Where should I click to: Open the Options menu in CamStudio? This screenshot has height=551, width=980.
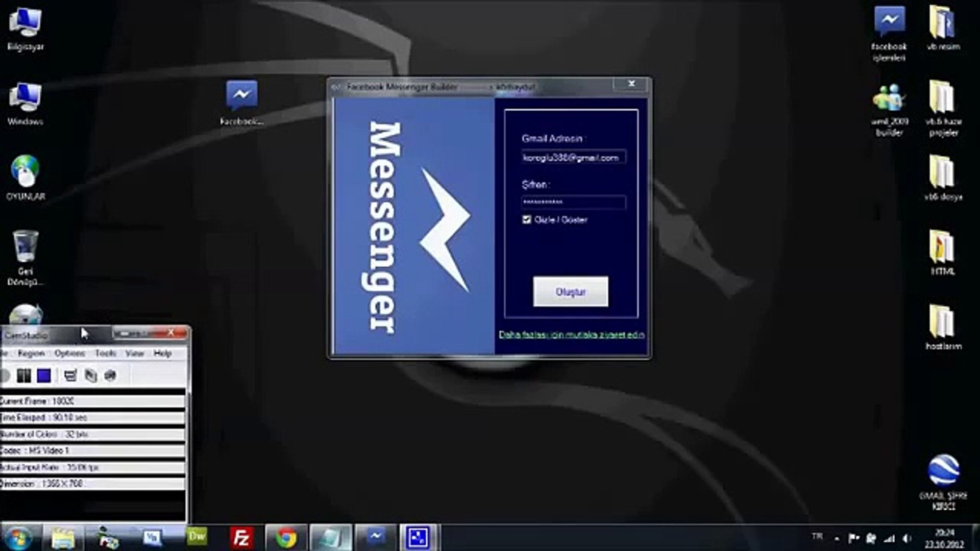pos(69,353)
